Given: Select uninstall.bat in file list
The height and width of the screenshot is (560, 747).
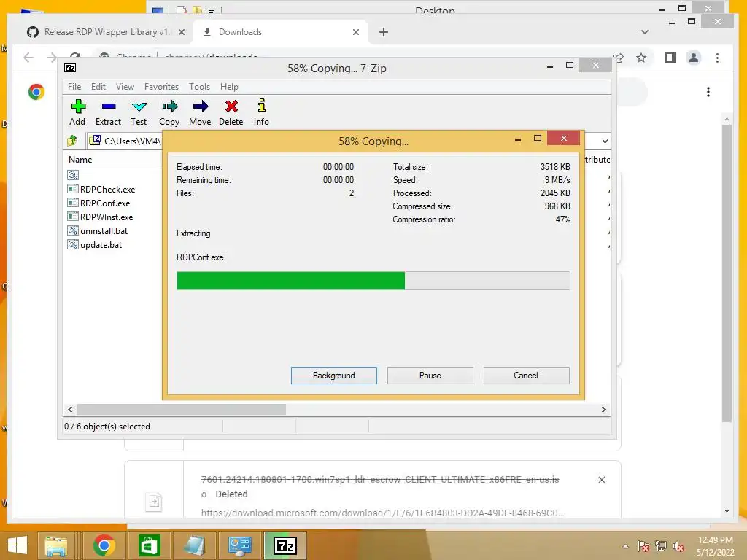Looking at the screenshot, I should click(x=104, y=231).
